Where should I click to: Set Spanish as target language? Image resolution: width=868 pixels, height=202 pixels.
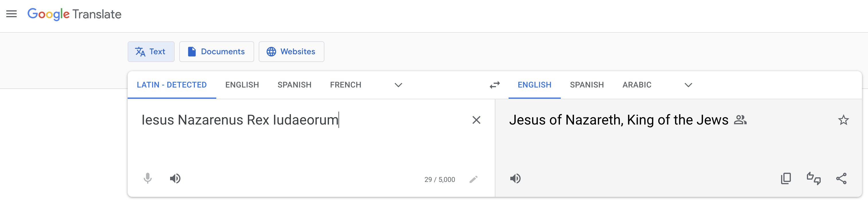click(x=587, y=85)
